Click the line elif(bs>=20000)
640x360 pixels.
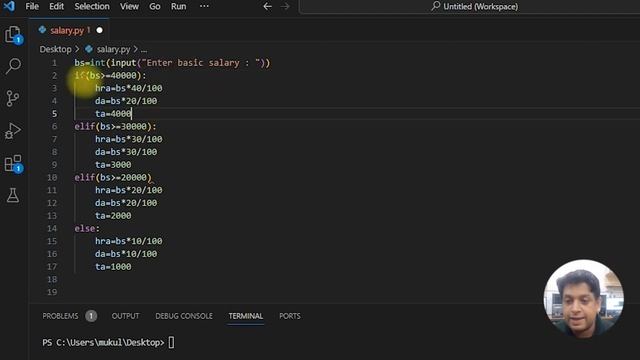pos(113,178)
